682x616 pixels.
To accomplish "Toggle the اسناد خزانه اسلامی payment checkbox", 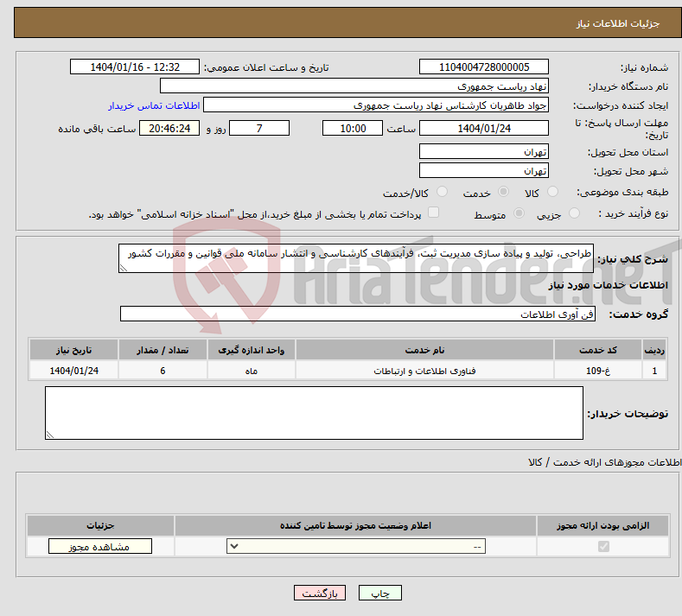I will 433,213.
